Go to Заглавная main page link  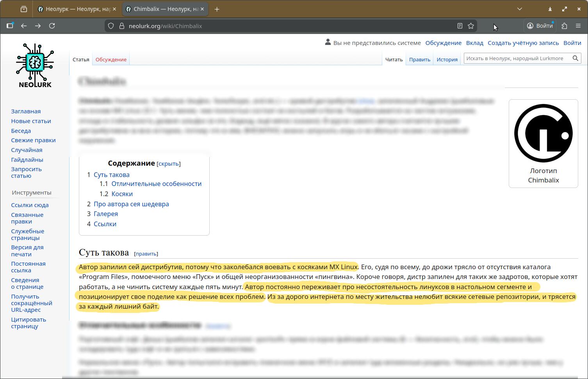point(26,111)
